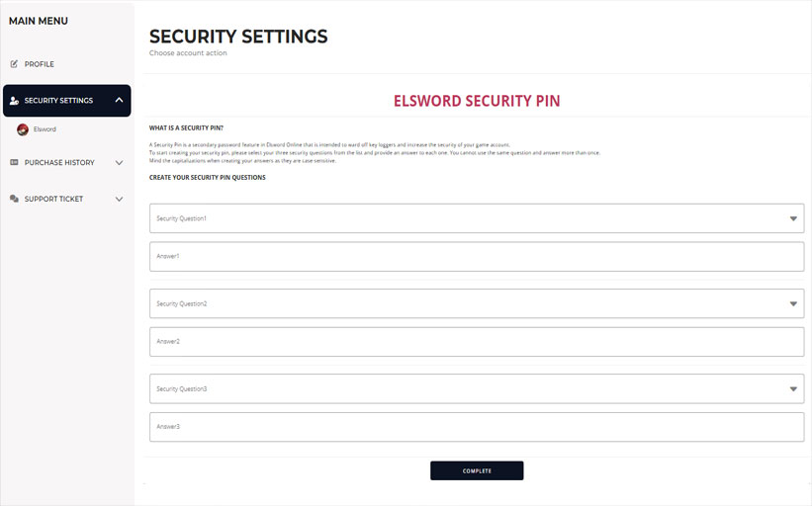
Task: Click the Profile edit icon
Action: pos(14,64)
